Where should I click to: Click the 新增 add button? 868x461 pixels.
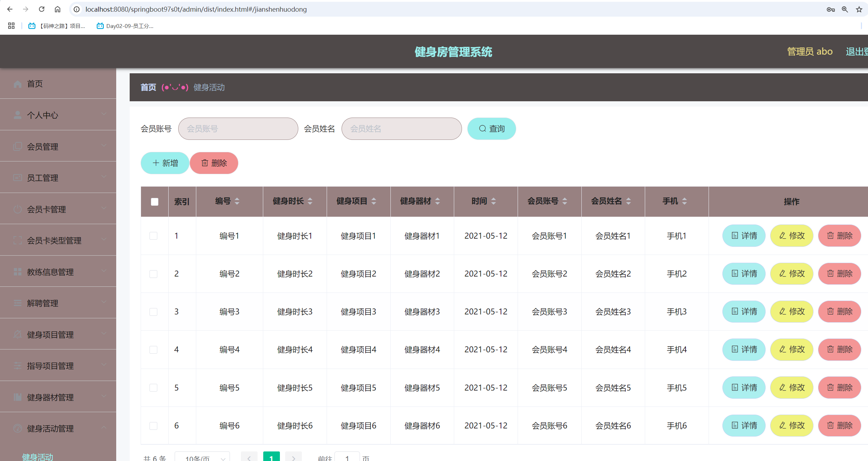(x=165, y=163)
